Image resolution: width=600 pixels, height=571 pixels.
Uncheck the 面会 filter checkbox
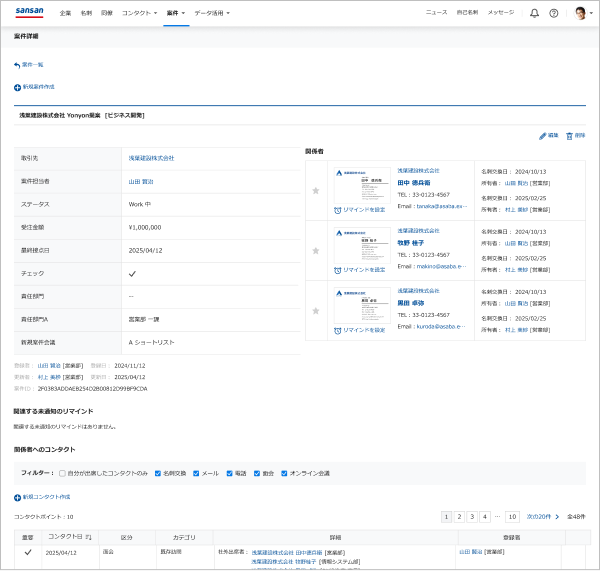(x=257, y=473)
